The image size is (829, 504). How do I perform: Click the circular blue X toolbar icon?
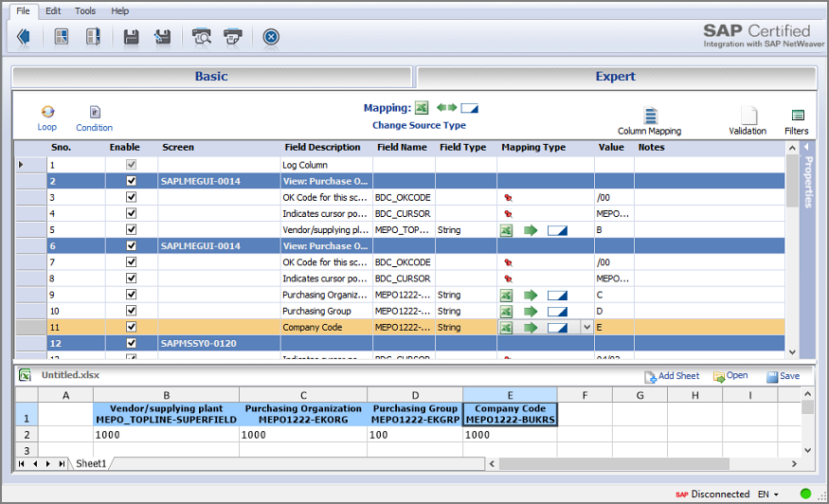[x=271, y=37]
